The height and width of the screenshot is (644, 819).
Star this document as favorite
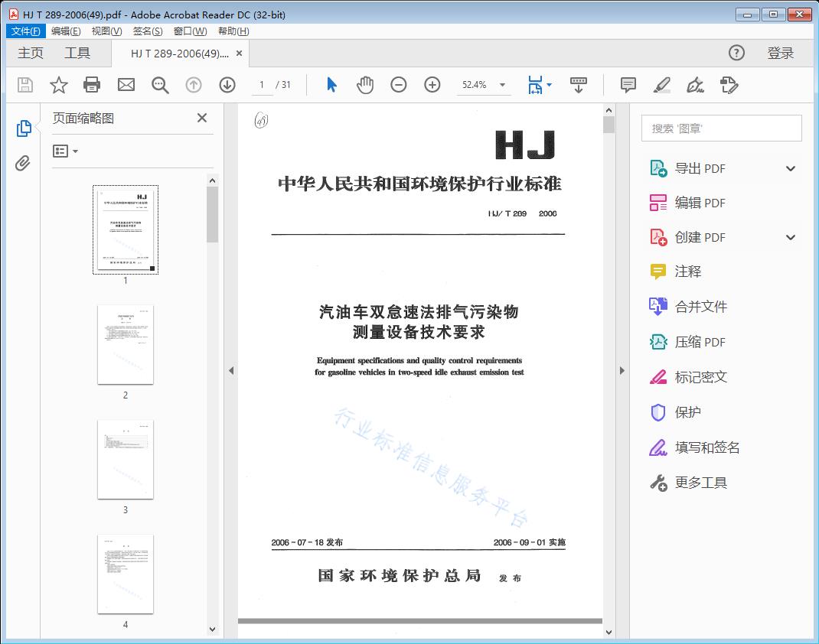point(58,85)
